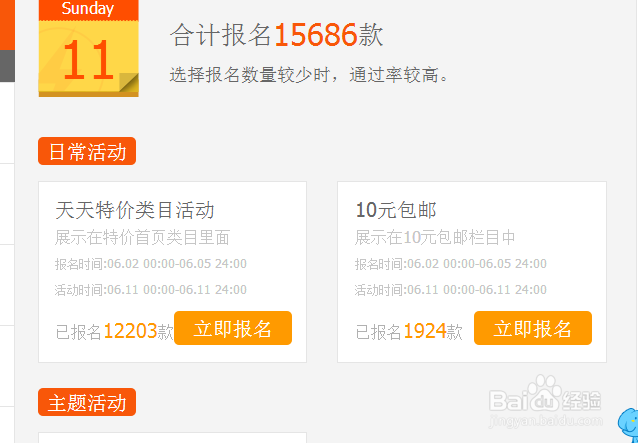Click the orange sidebar block at left edge
The width and height of the screenshot is (638, 443).
[x=7, y=25]
